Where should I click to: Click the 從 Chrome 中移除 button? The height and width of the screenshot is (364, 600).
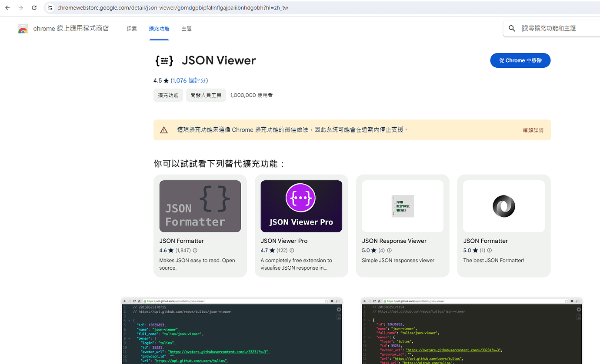point(520,60)
